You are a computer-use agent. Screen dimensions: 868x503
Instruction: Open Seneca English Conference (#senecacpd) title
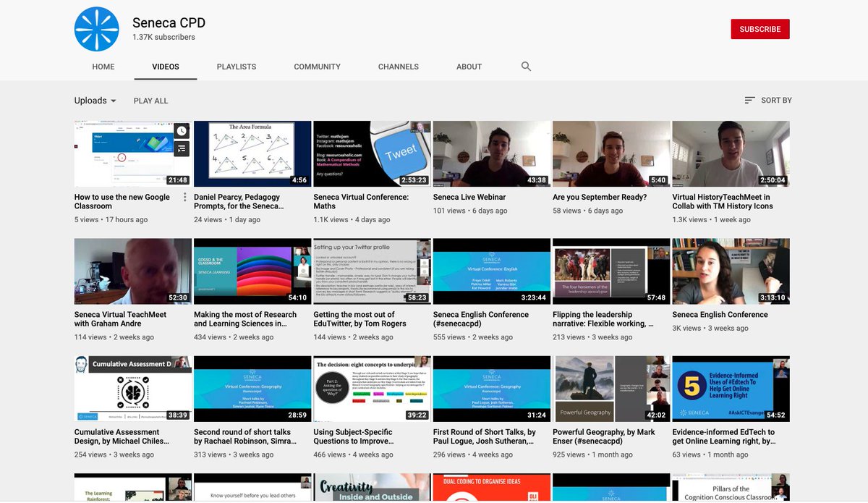[x=481, y=319]
